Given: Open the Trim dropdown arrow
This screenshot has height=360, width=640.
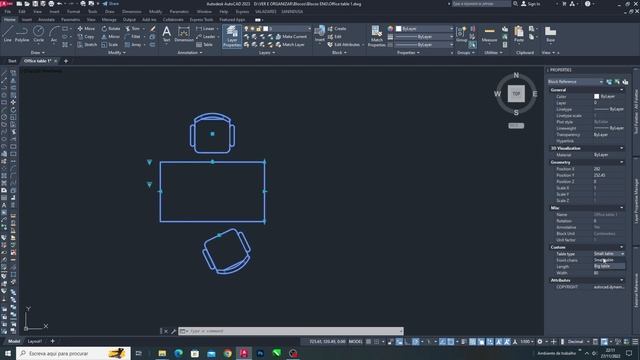Looking at the screenshot, I should (144, 29).
